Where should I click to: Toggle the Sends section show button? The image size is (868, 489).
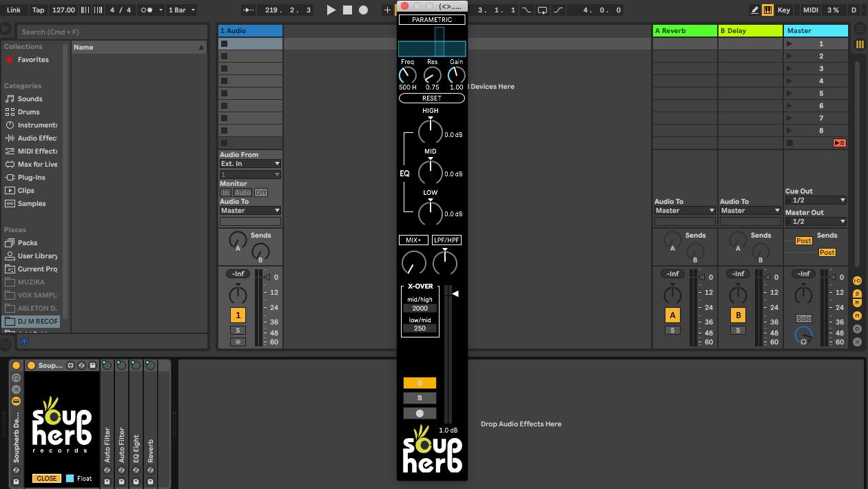[858, 294]
